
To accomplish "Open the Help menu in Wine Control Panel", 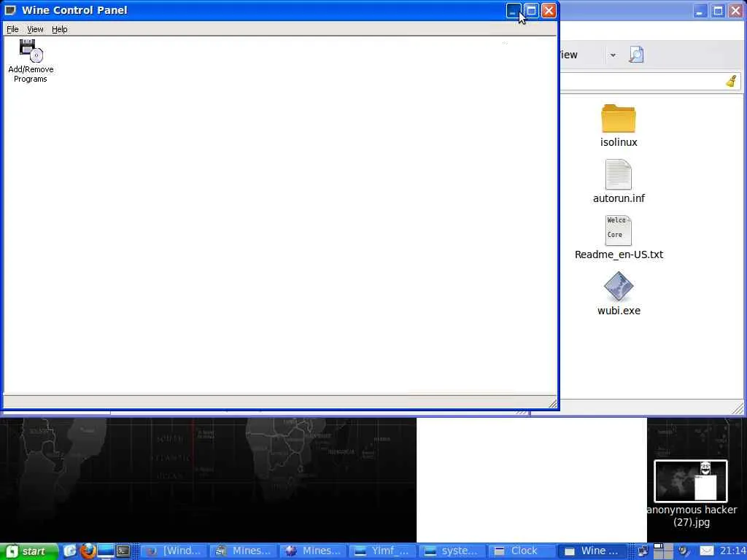I will (x=60, y=29).
